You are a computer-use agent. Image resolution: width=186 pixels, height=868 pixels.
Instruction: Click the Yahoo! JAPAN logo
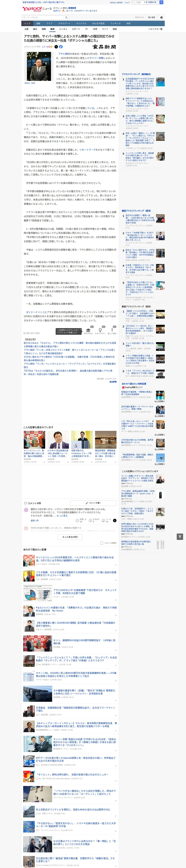pos(32,9)
